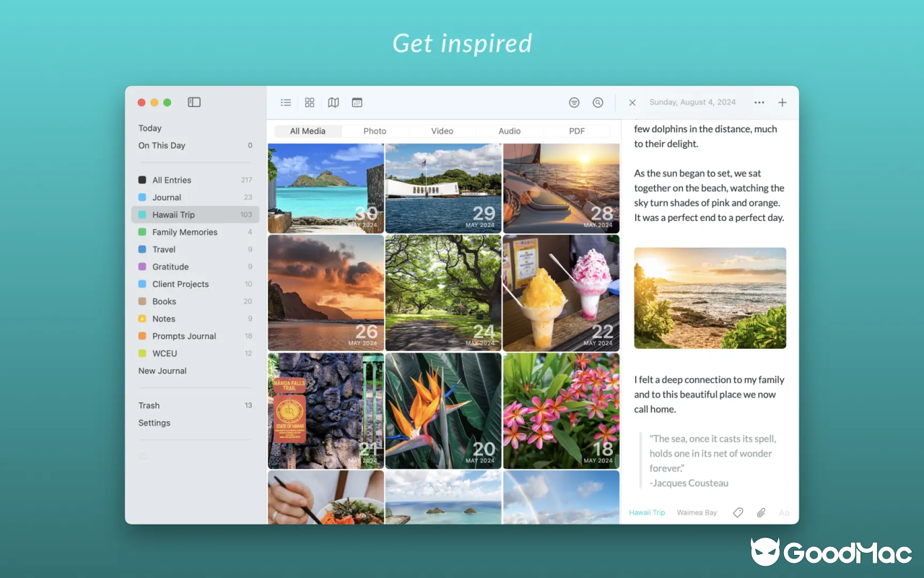Open the shave ice photo thumbnail

point(561,293)
